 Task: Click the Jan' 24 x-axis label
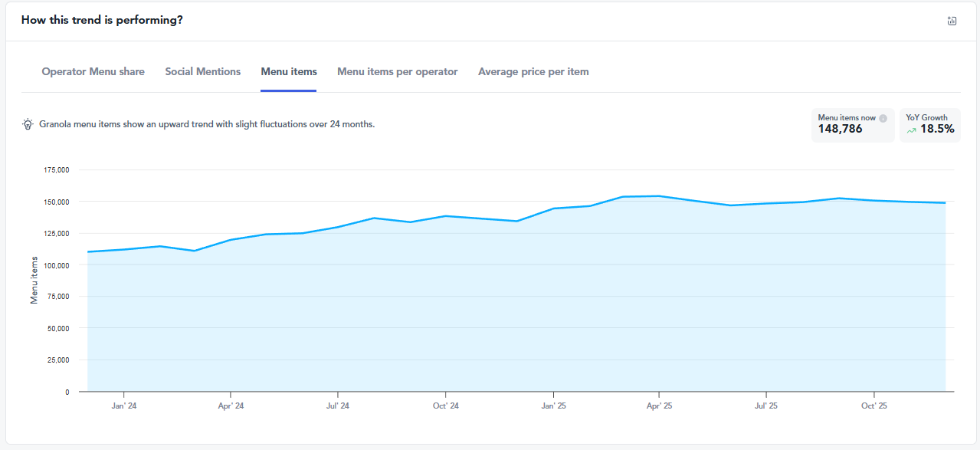coord(123,406)
